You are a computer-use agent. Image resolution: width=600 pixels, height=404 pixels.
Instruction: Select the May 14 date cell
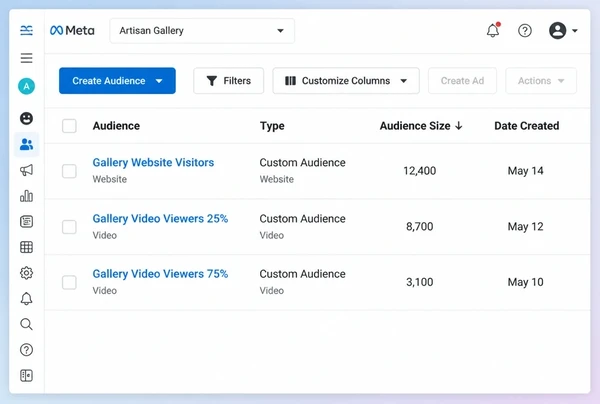point(525,171)
